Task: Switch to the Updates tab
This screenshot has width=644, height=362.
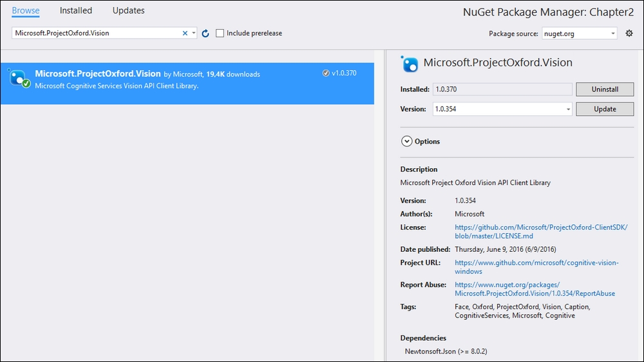Action: click(x=129, y=11)
